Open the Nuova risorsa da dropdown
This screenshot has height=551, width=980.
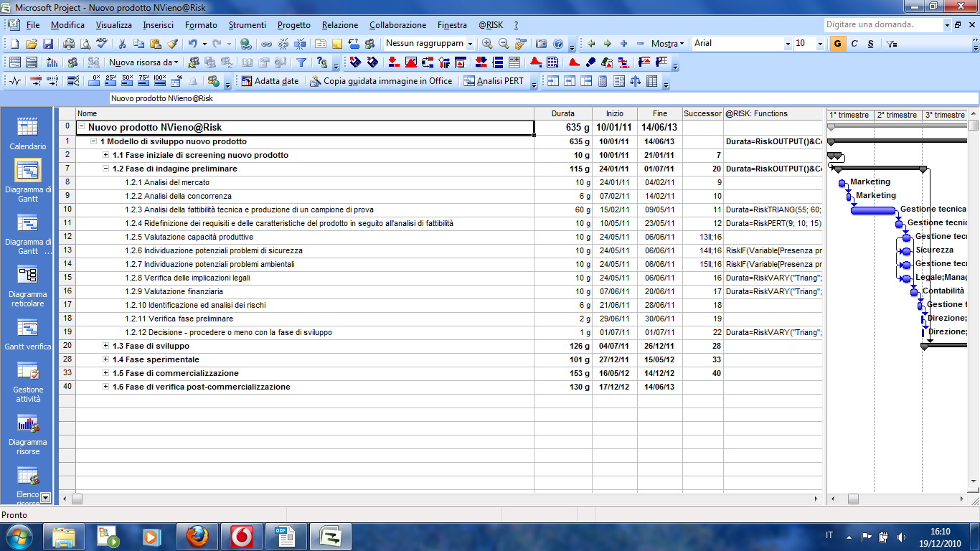pos(143,62)
